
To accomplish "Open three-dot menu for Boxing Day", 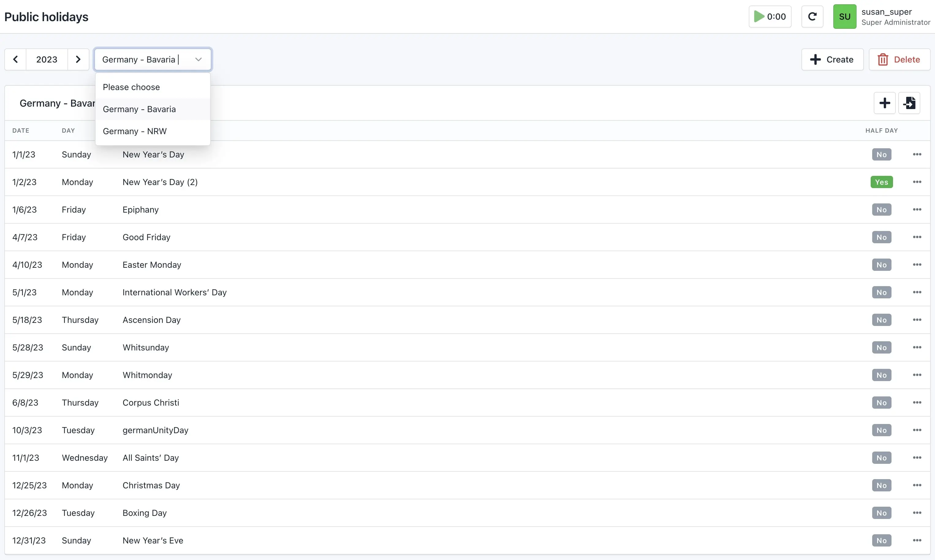I will click(917, 513).
